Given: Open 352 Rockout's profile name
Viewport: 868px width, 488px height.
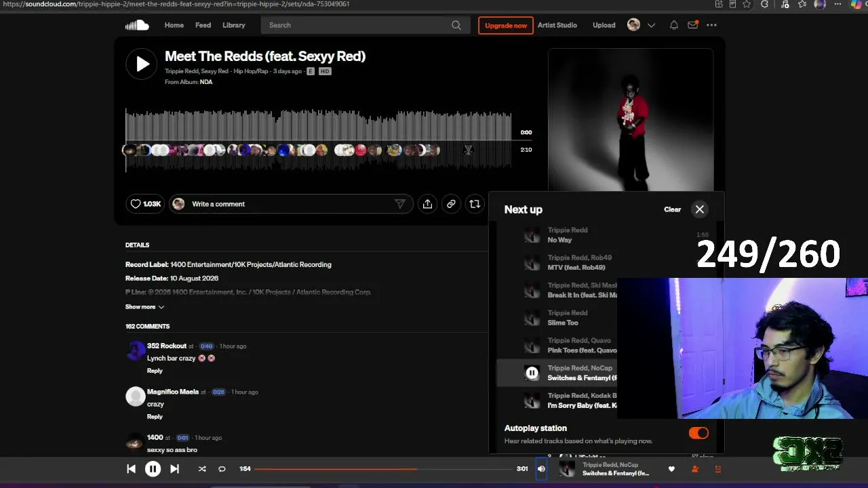Looking at the screenshot, I should pyautogui.click(x=167, y=346).
